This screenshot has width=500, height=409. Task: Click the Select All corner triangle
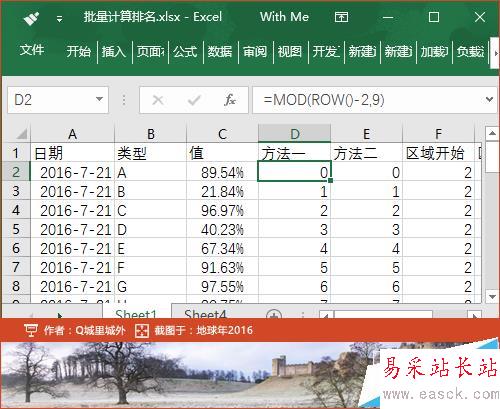pyautogui.click(x=21, y=134)
